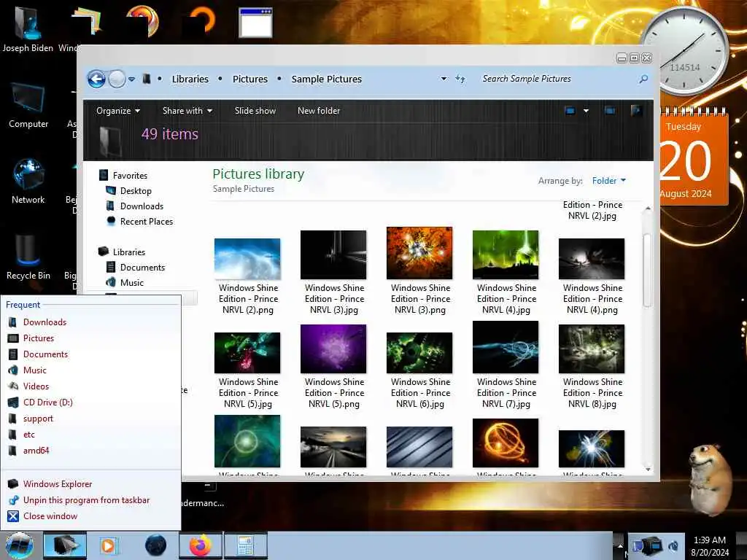
Task: Select thumbnail Prince NRVL (5).jpg
Action: [x=248, y=353]
